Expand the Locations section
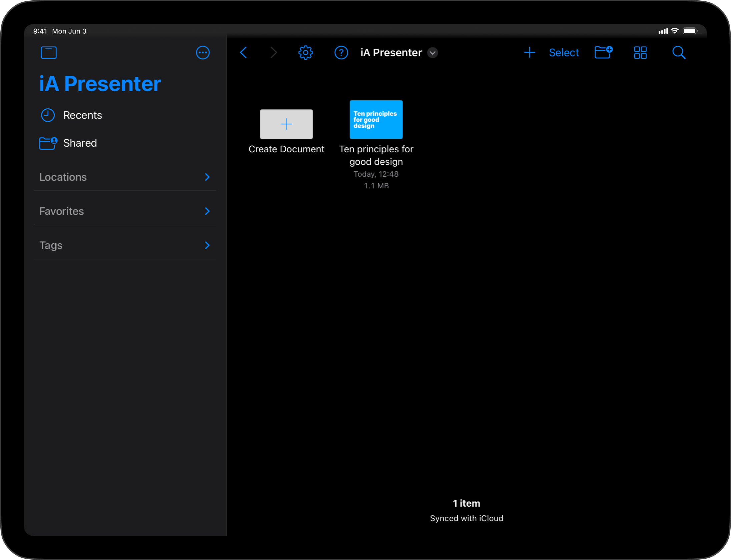 [208, 176]
